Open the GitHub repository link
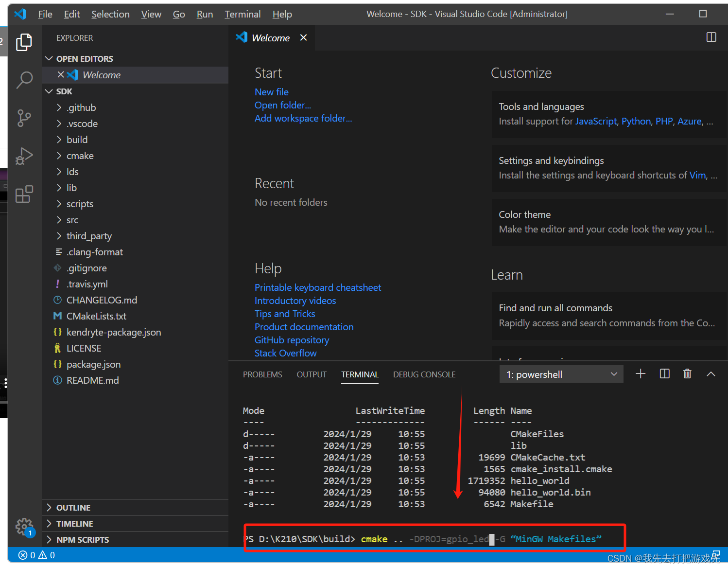This screenshot has width=728, height=568. tap(292, 340)
